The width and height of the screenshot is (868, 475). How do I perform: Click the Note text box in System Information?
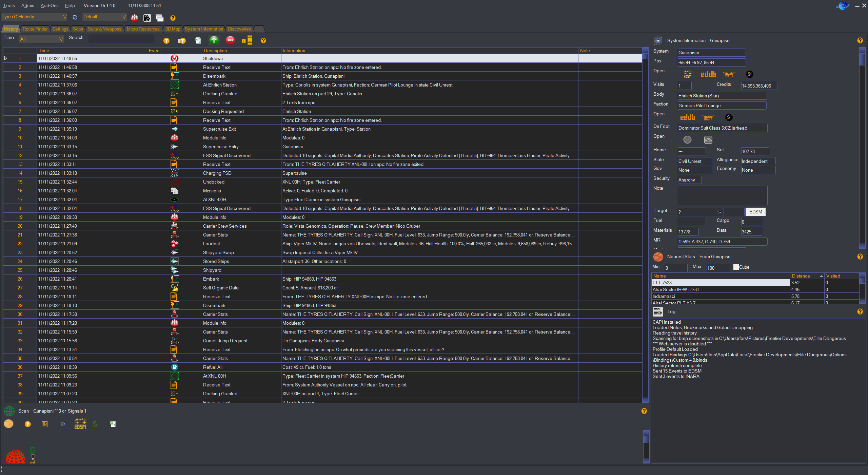[x=722, y=196]
